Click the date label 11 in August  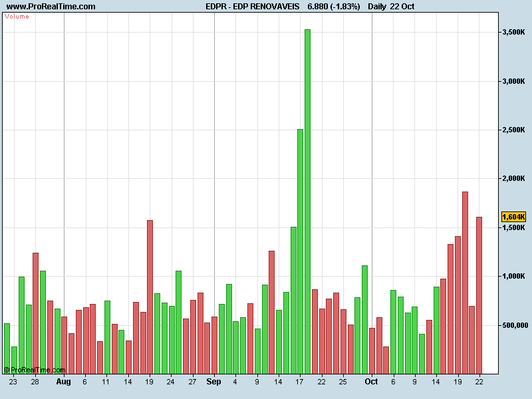click(106, 382)
